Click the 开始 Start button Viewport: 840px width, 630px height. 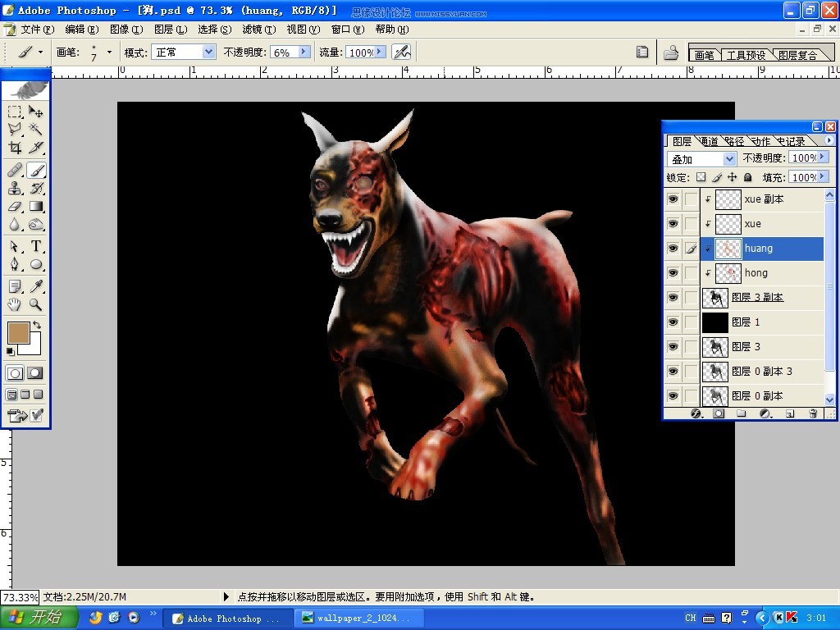pyautogui.click(x=39, y=618)
